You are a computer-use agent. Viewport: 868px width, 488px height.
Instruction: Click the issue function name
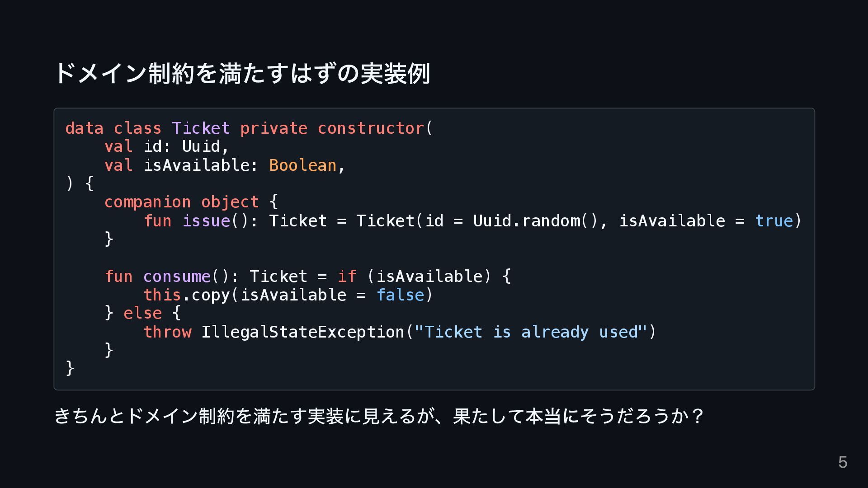point(207,221)
